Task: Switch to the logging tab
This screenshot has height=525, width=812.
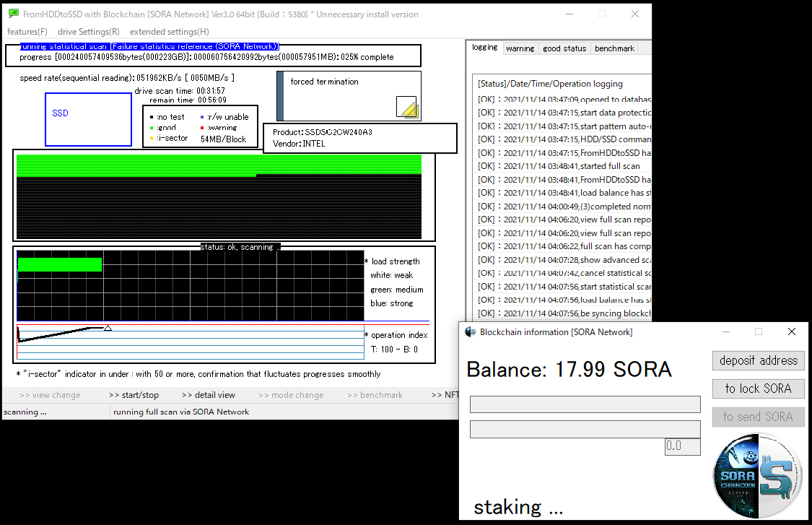Action: (485, 47)
